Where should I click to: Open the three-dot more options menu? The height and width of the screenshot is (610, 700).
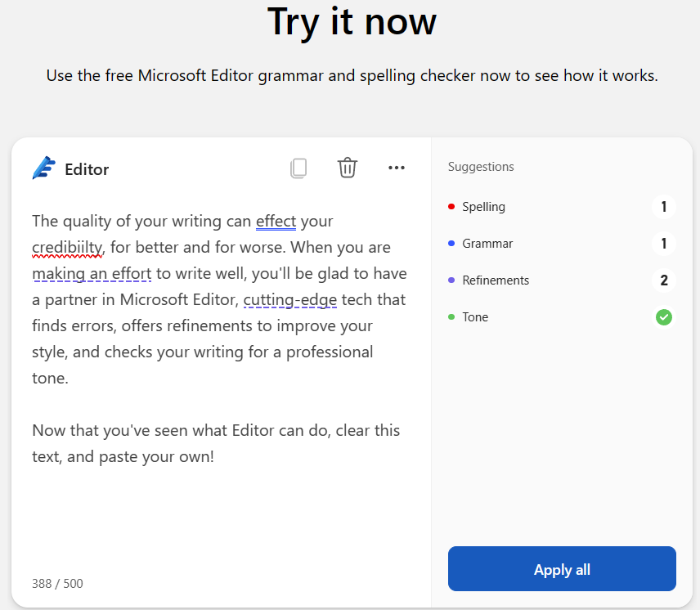click(397, 168)
